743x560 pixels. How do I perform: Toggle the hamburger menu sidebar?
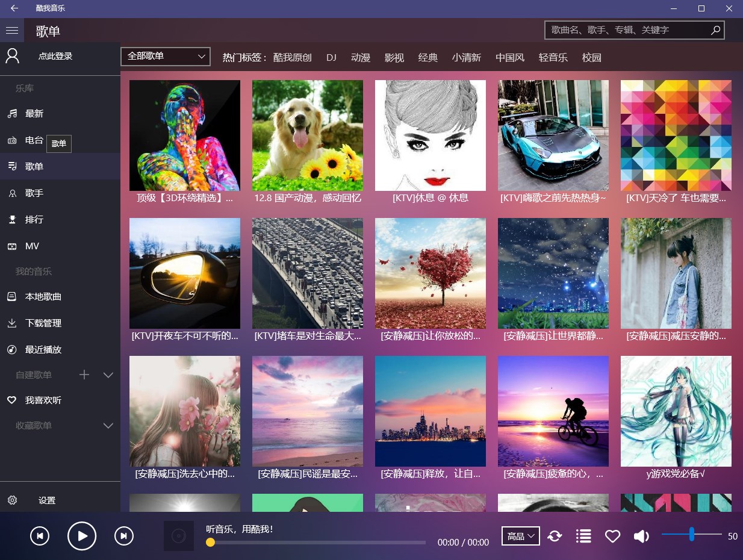pyautogui.click(x=12, y=30)
